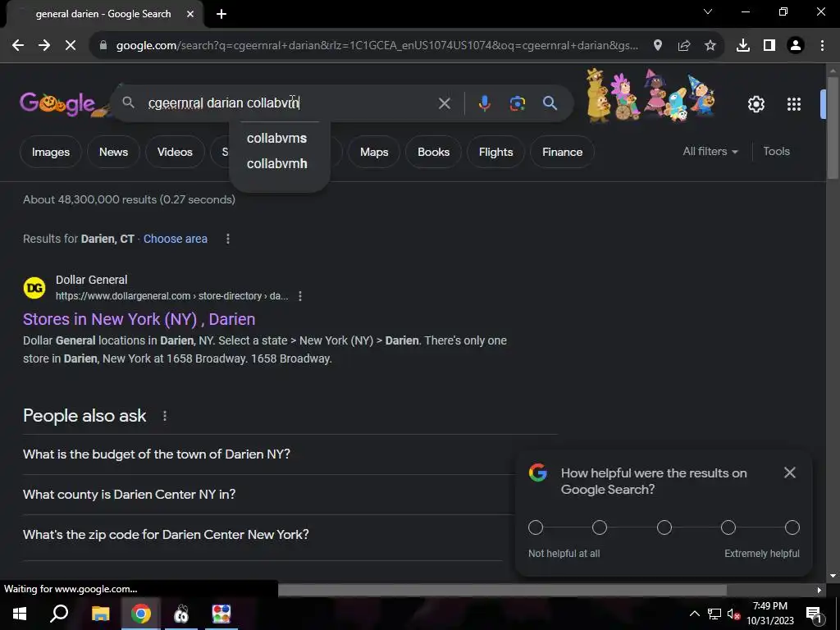This screenshot has width=840, height=630.
Task: Open the People also ask options menu
Action: click(x=164, y=416)
